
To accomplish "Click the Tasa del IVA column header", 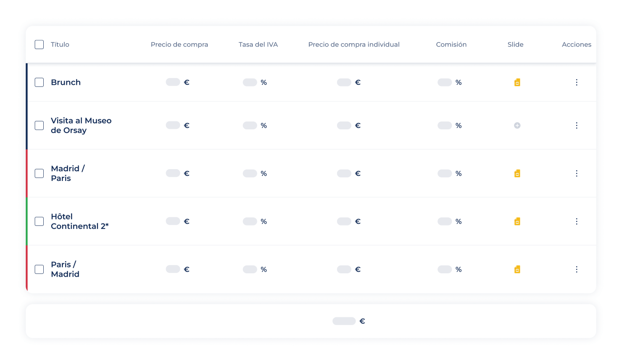I will pos(258,45).
